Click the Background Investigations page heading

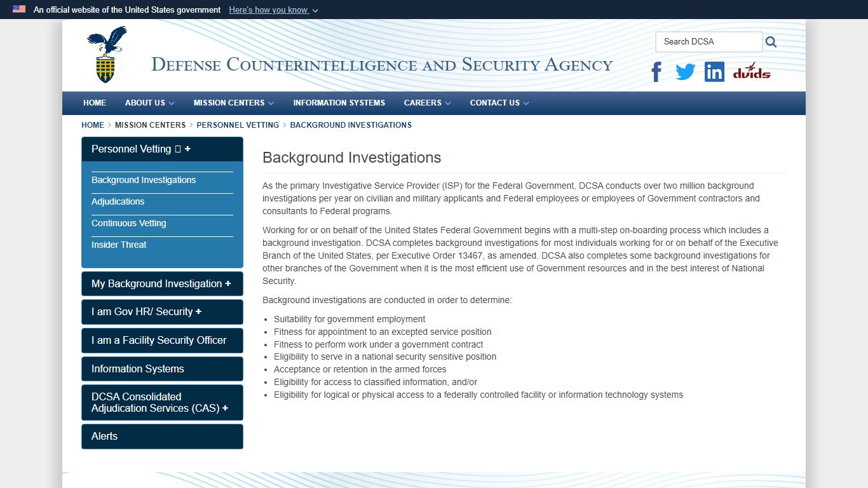[x=351, y=158]
